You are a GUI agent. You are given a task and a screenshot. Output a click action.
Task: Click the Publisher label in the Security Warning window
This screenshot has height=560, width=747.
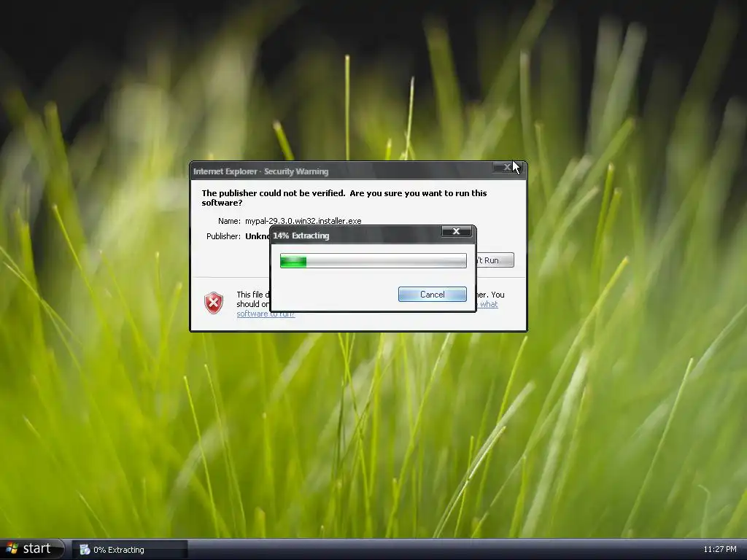coord(223,236)
